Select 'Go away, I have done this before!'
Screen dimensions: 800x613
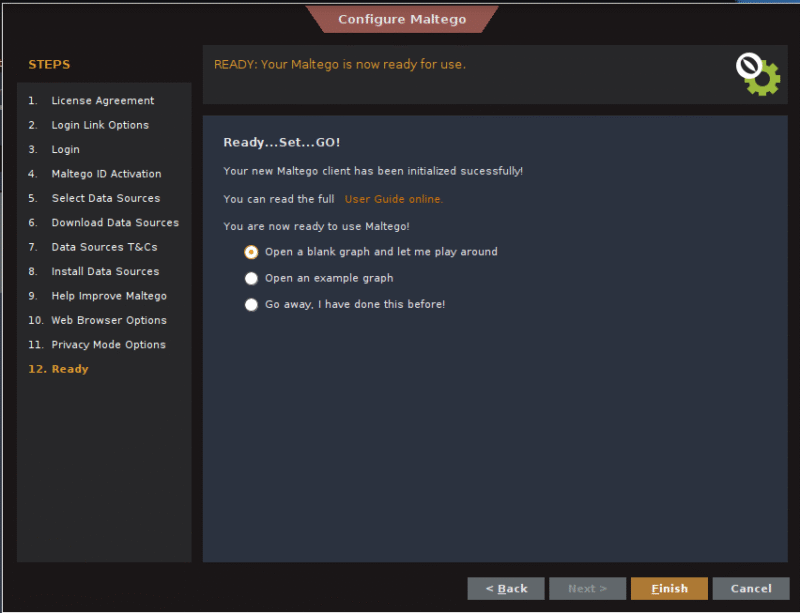[x=252, y=304]
